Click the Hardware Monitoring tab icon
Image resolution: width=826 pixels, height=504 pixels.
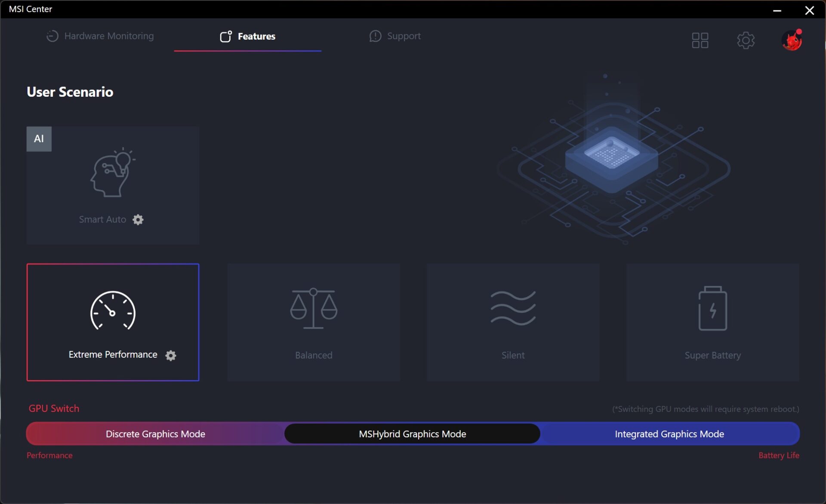[x=52, y=36]
